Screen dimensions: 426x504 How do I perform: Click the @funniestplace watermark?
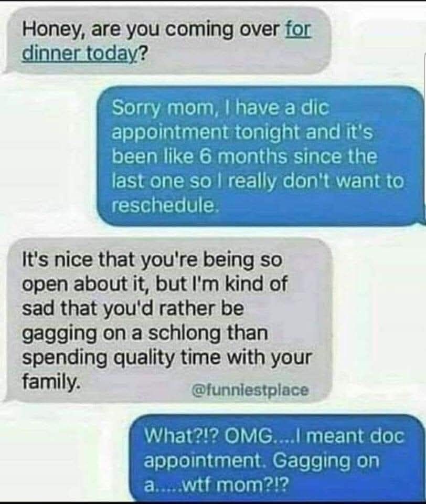pyautogui.click(x=250, y=391)
